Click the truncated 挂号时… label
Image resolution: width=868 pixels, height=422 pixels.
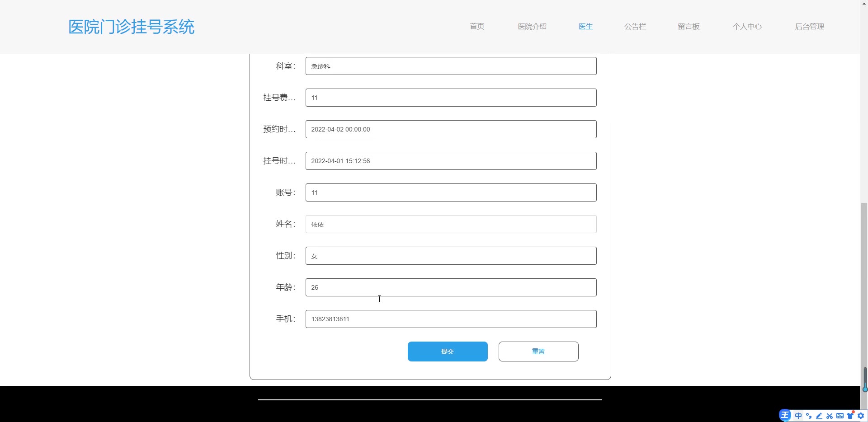pyautogui.click(x=279, y=161)
